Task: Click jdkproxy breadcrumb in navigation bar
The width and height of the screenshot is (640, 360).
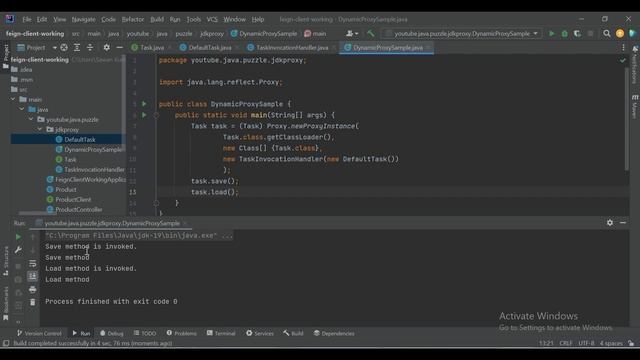Action: coord(212,33)
